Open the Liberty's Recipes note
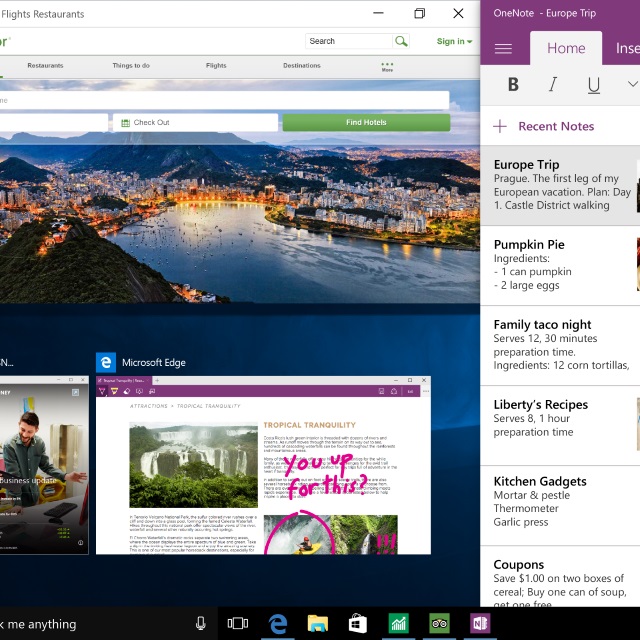 (560, 425)
